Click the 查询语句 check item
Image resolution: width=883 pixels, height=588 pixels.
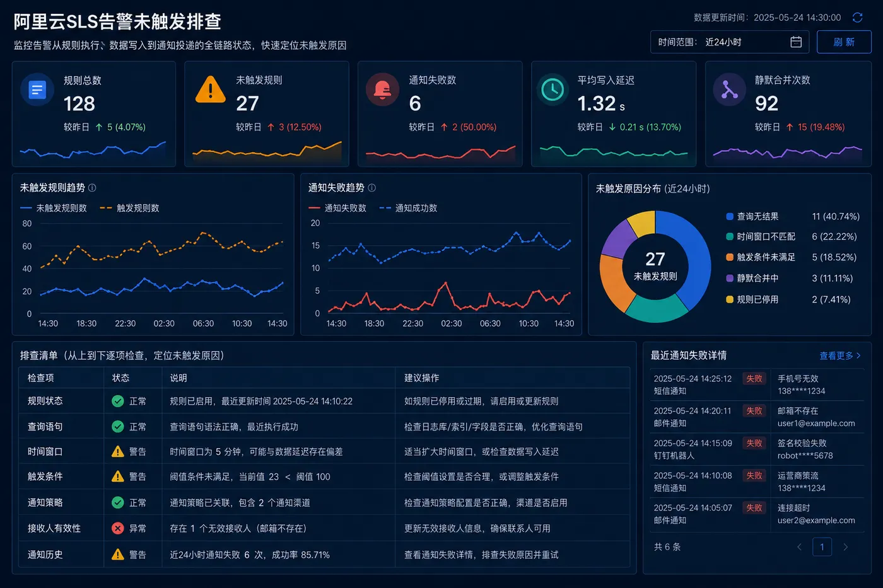tap(45, 427)
